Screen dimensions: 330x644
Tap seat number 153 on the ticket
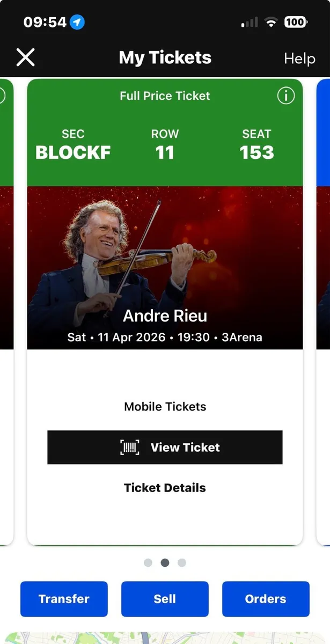pos(256,153)
